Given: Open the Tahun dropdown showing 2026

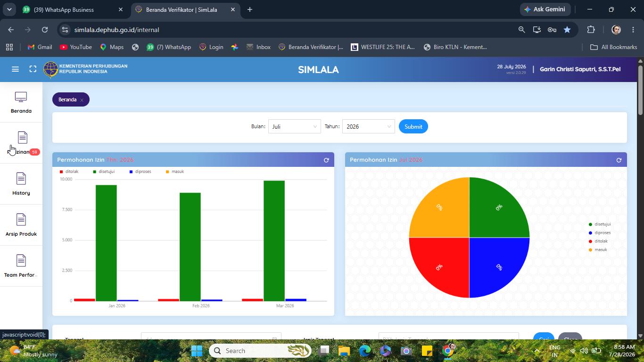Looking at the screenshot, I should coord(369,126).
